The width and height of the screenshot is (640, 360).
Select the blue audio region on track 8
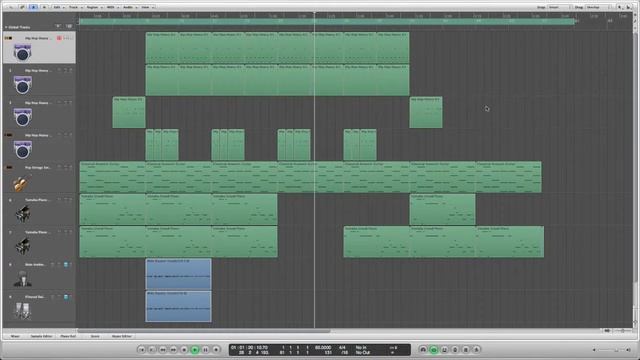(178, 274)
